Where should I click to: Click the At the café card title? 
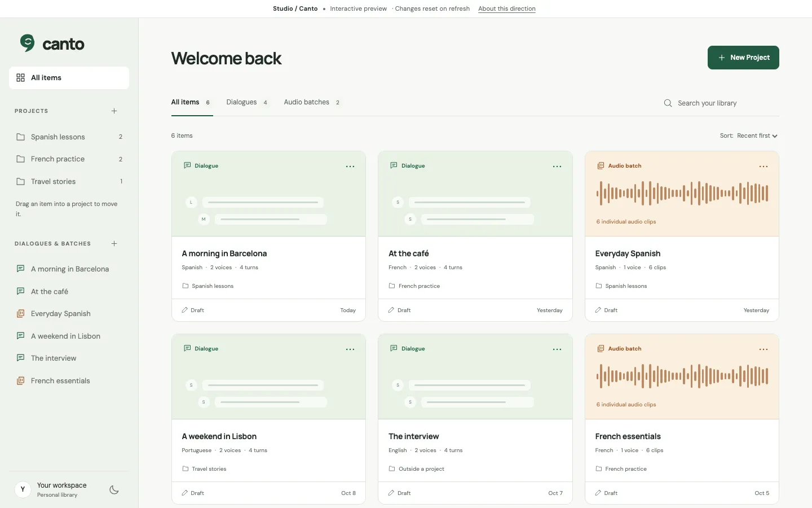tap(409, 254)
